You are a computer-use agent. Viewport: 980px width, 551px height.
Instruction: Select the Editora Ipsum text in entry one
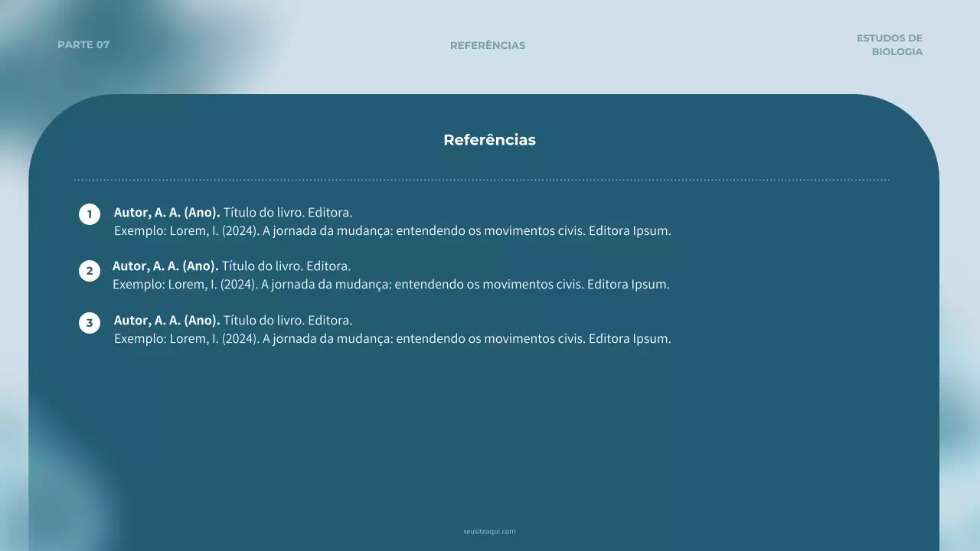(631, 230)
